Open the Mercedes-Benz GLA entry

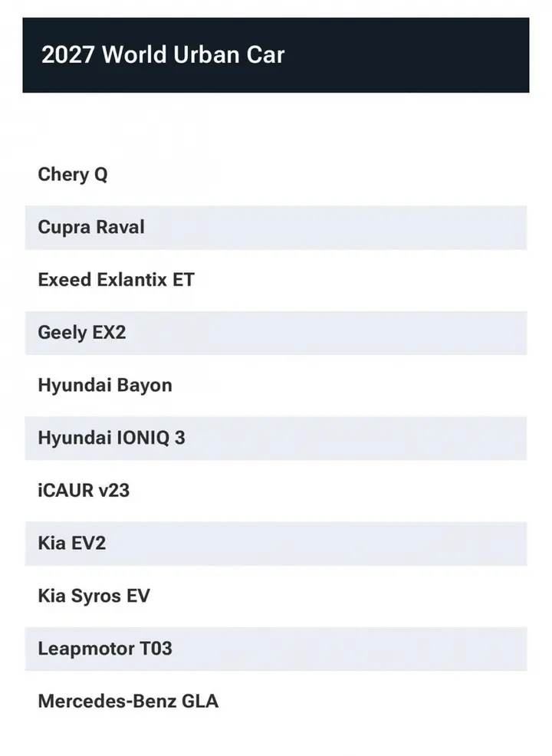(276, 702)
